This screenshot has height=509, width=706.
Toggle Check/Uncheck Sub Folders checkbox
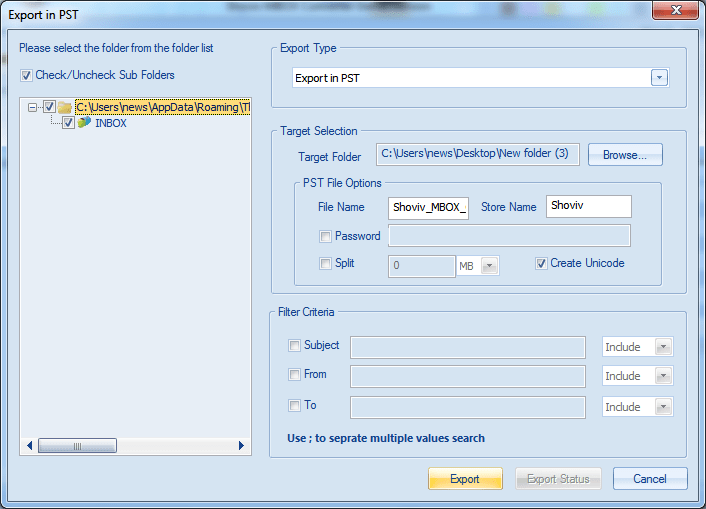pos(26,75)
